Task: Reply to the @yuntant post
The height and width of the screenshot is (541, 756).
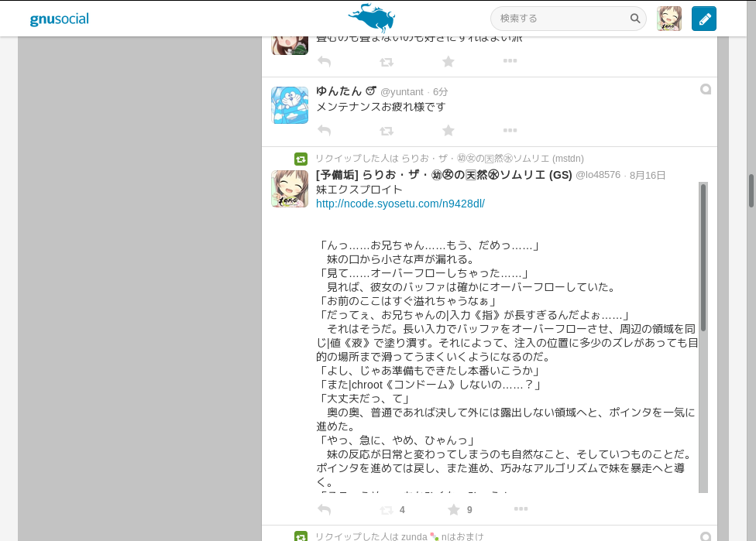Action: 324,131
